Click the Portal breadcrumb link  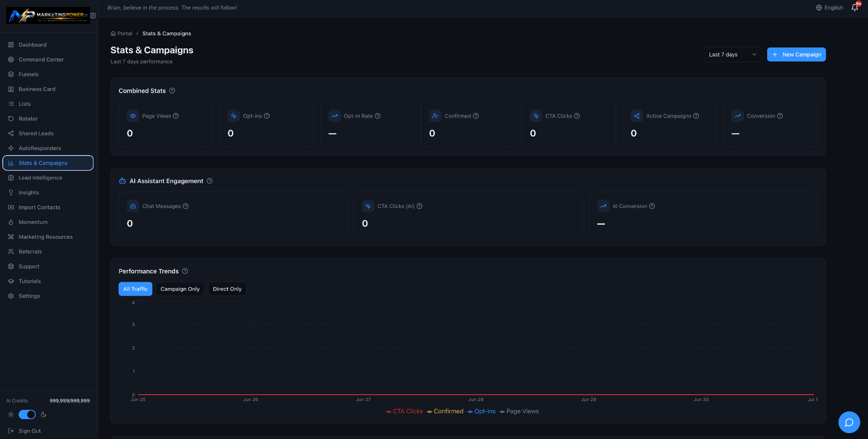point(122,33)
